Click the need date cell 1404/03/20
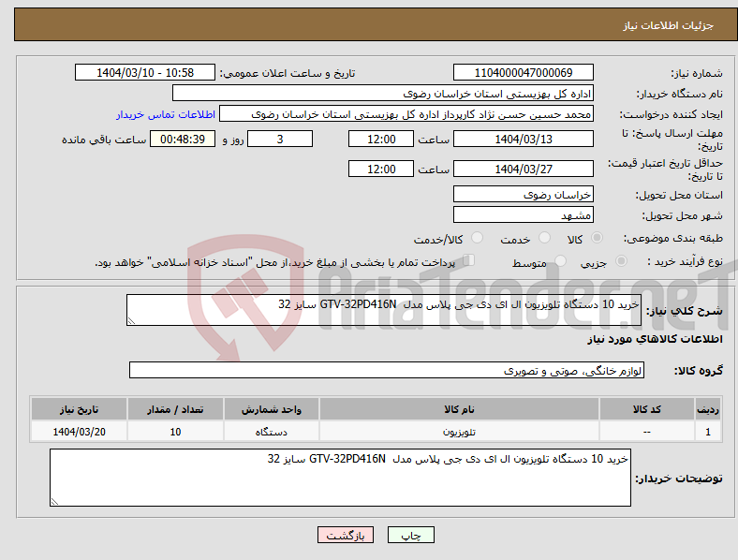The width and height of the screenshot is (738, 560). [x=79, y=432]
